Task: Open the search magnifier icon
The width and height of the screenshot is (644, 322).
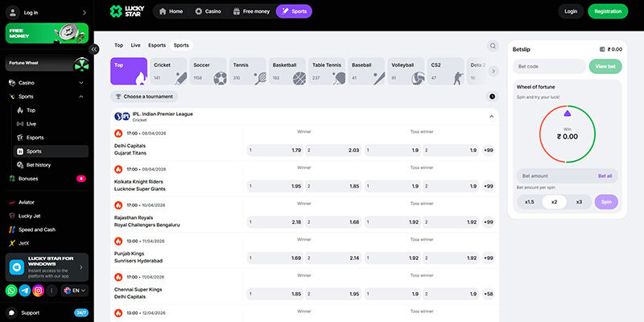Action: pyautogui.click(x=493, y=46)
